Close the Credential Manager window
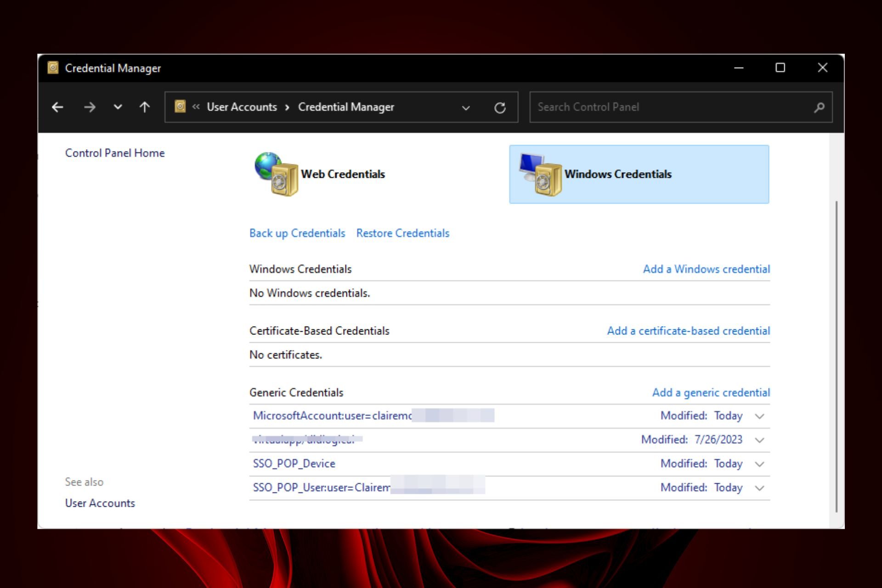 click(x=823, y=68)
